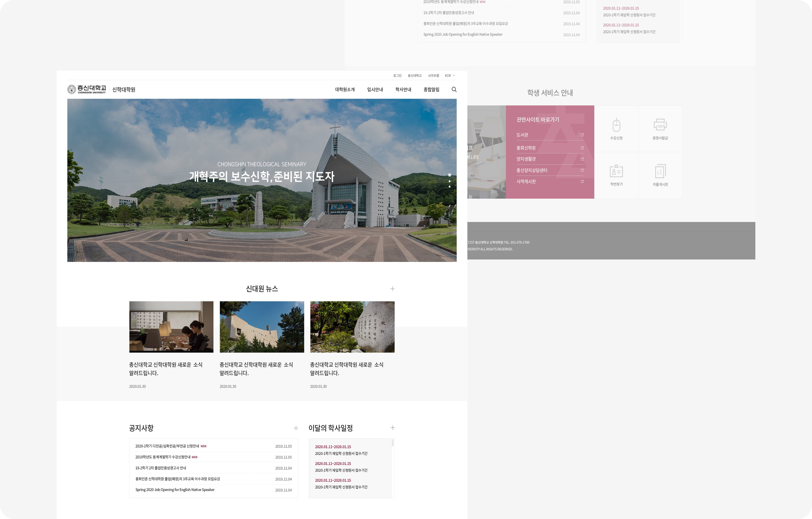Click external link icon beside 도서관
The image size is (812, 519).
click(582, 135)
